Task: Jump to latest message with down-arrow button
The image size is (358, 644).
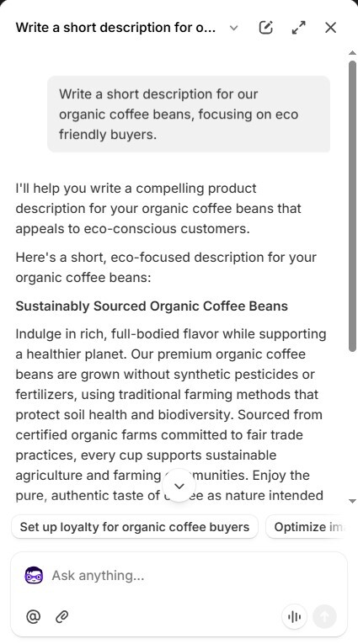Action: click(179, 487)
